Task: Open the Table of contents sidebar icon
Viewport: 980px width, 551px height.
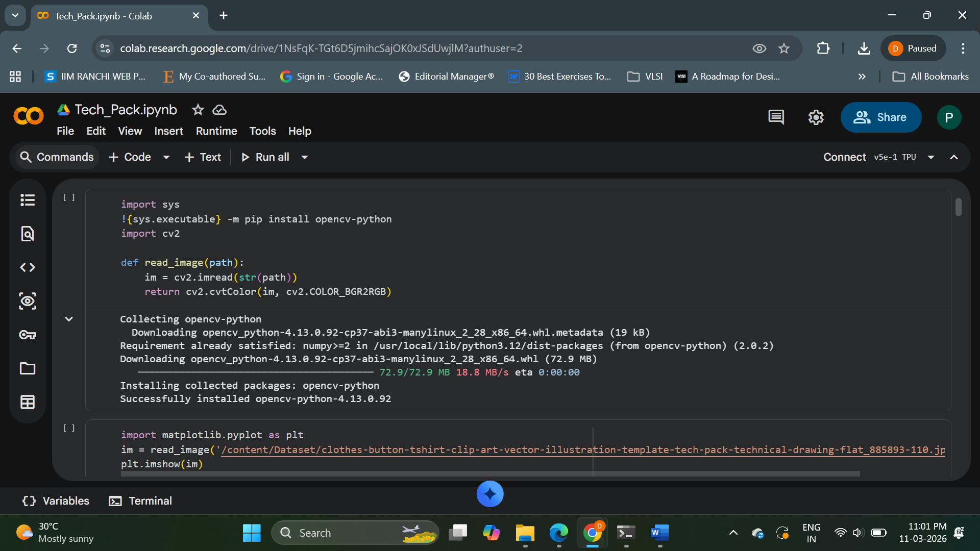Action: tap(28, 200)
